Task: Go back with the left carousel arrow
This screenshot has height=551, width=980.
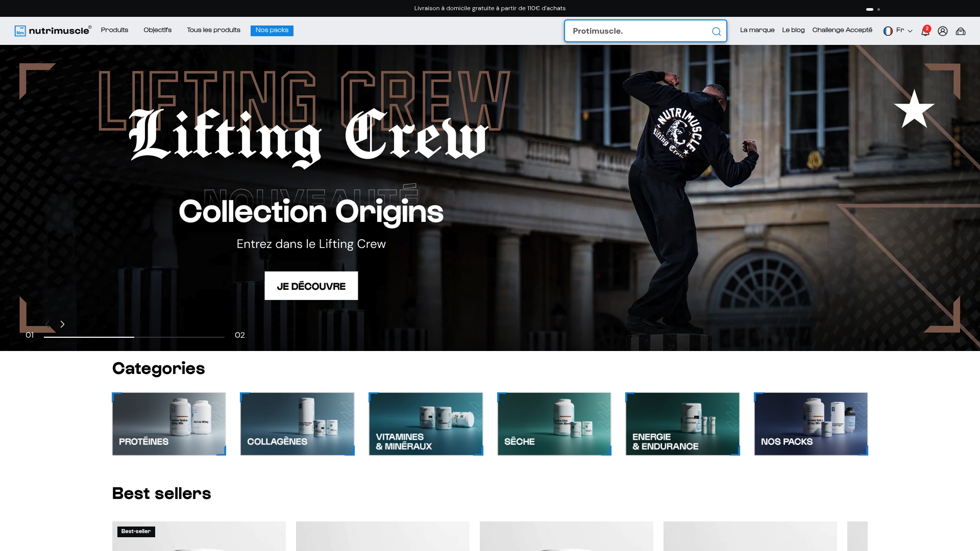Action: 47,324
